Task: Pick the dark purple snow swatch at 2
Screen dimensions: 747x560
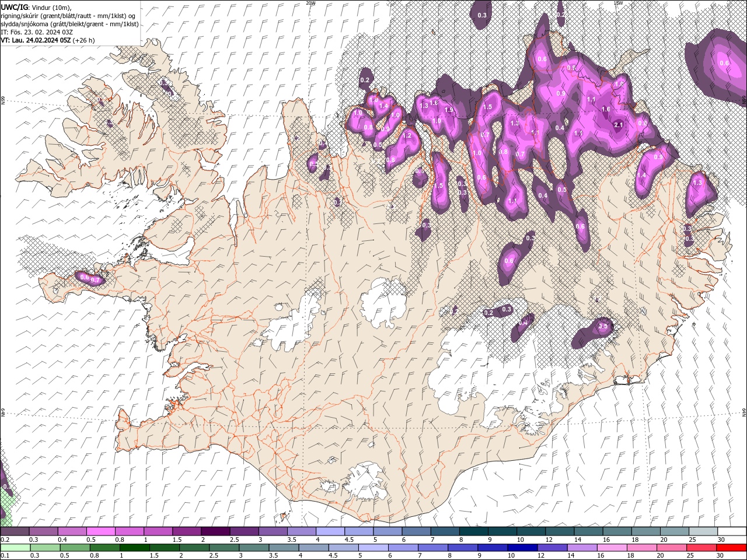Action: (x=215, y=531)
